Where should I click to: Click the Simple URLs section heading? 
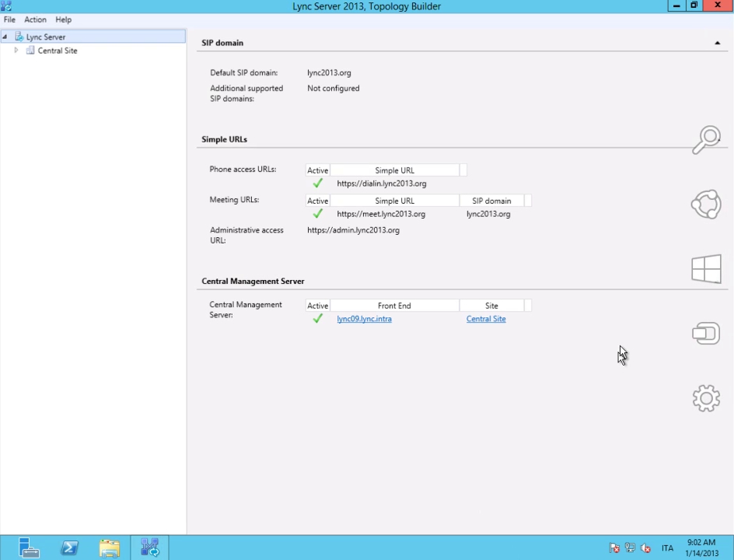(x=224, y=139)
